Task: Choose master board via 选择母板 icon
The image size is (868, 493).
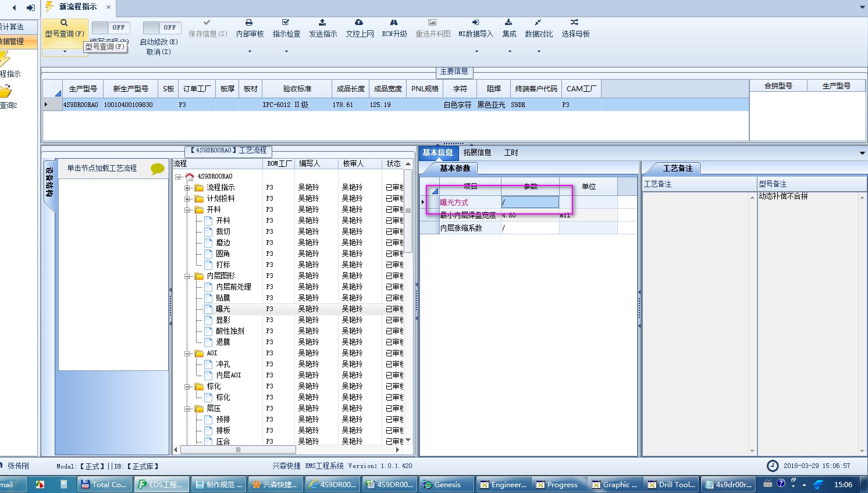Action: click(574, 23)
